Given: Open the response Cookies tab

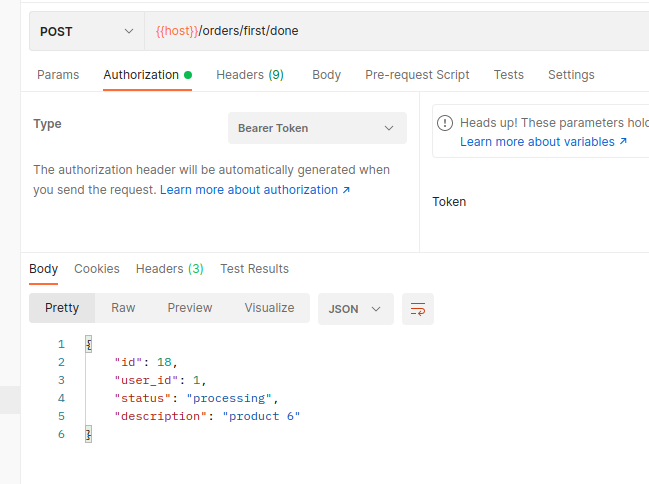Looking at the screenshot, I should 97,269.
